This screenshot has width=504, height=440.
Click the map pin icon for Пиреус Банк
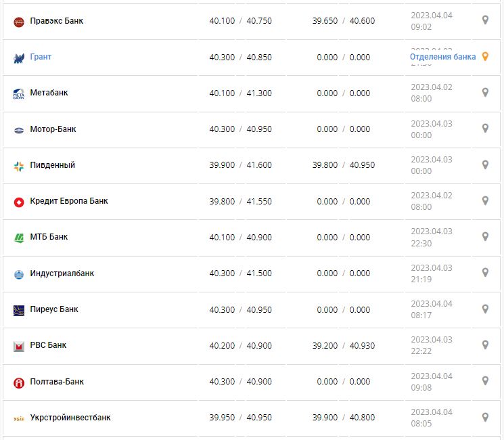tap(485, 309)
